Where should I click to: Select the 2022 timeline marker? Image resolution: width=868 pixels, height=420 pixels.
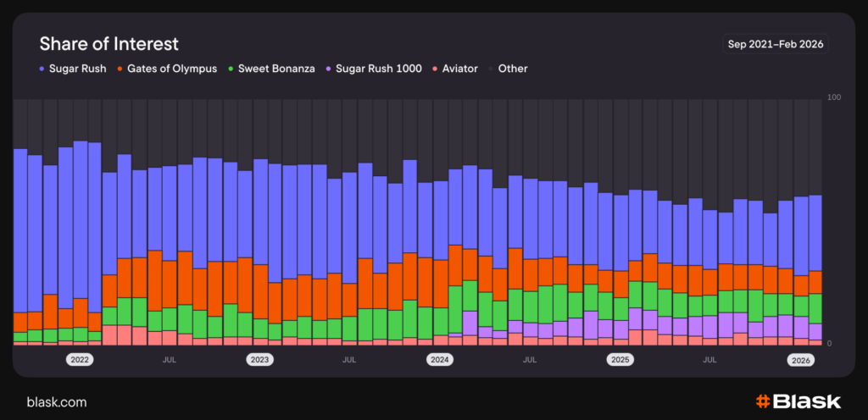pyautogui.click(x=80, y=360)
